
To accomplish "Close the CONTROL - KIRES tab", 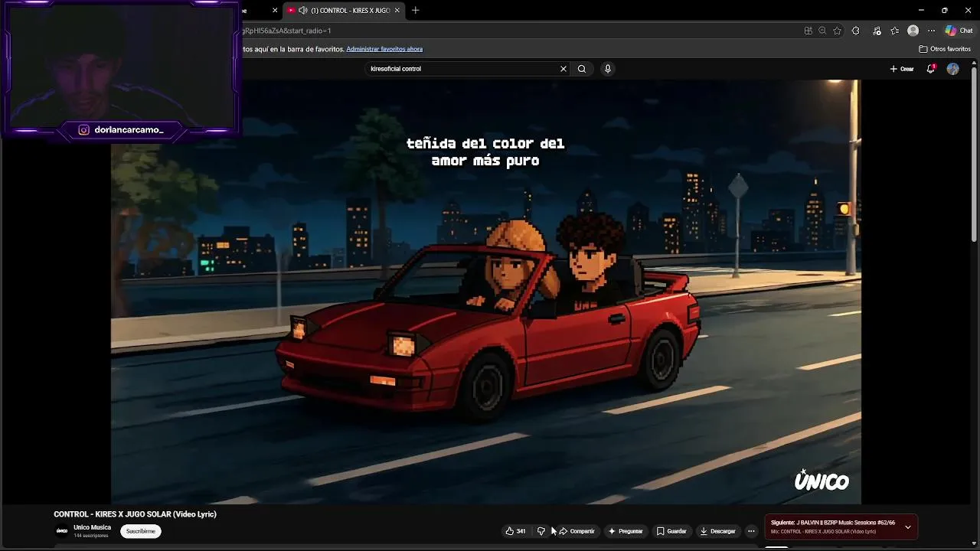I will click(397, 11).
